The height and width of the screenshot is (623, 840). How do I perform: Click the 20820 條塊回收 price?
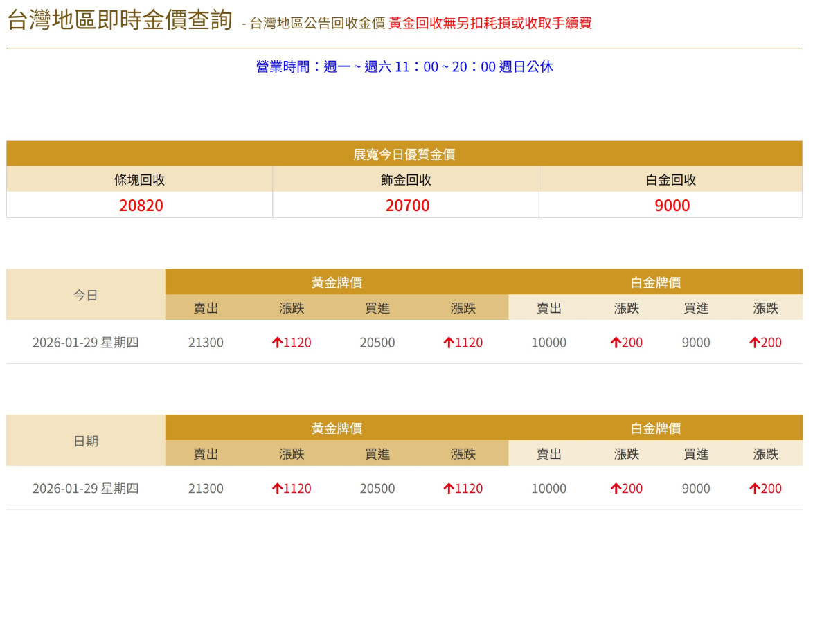[141, 206]
